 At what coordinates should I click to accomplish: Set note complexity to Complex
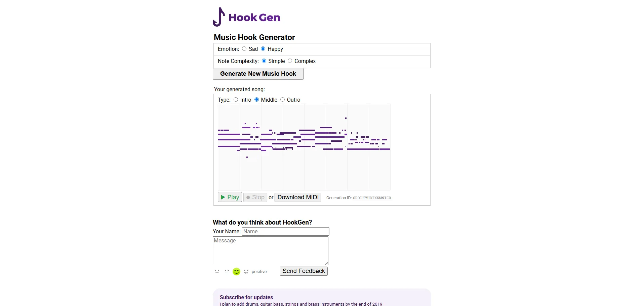(x=290, y=61)
